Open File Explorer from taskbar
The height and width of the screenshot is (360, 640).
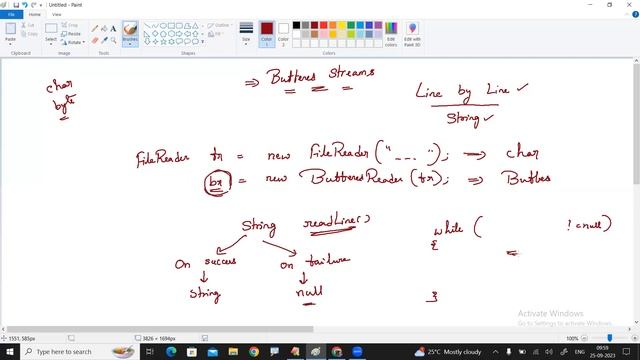click(x=233, y=351)
